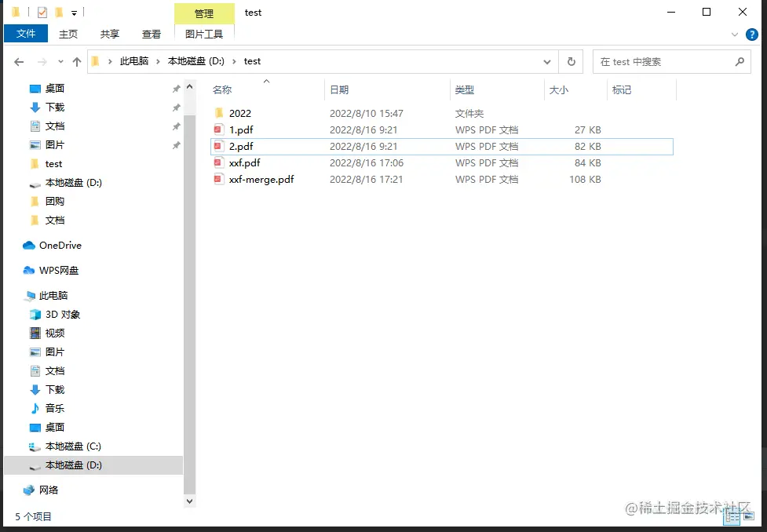Viewport: 767px width, 532px height.
Task: Open pinned 桌面 in quick access
Action: 55,89
